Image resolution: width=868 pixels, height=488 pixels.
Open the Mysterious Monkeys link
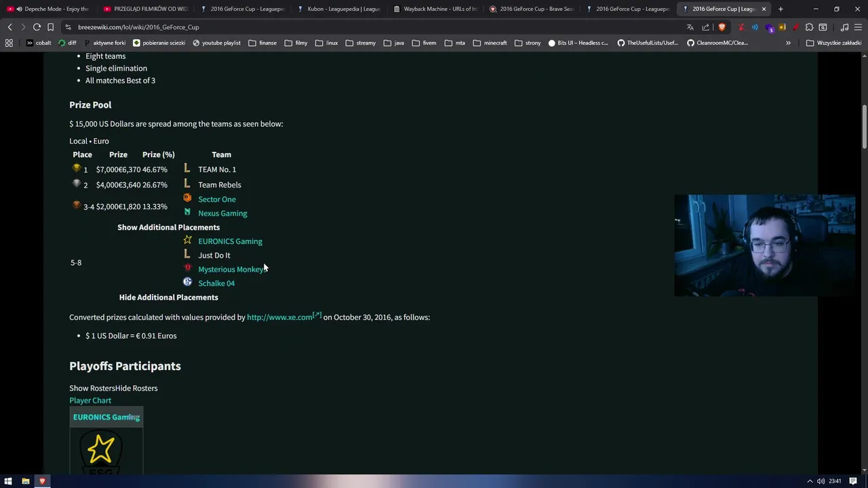231,270
